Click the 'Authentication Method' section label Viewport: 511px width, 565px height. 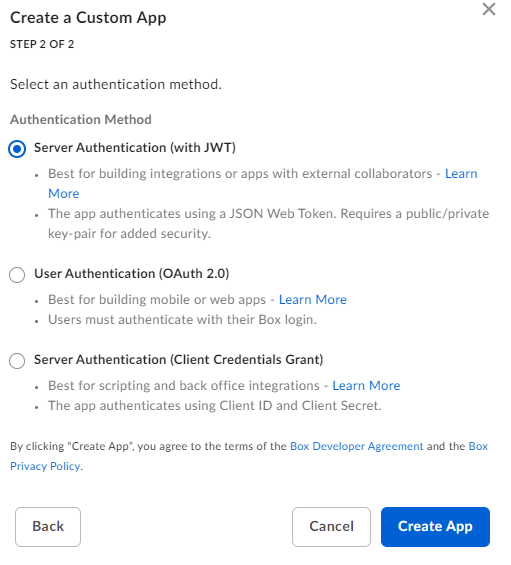[x=81, y=120]
